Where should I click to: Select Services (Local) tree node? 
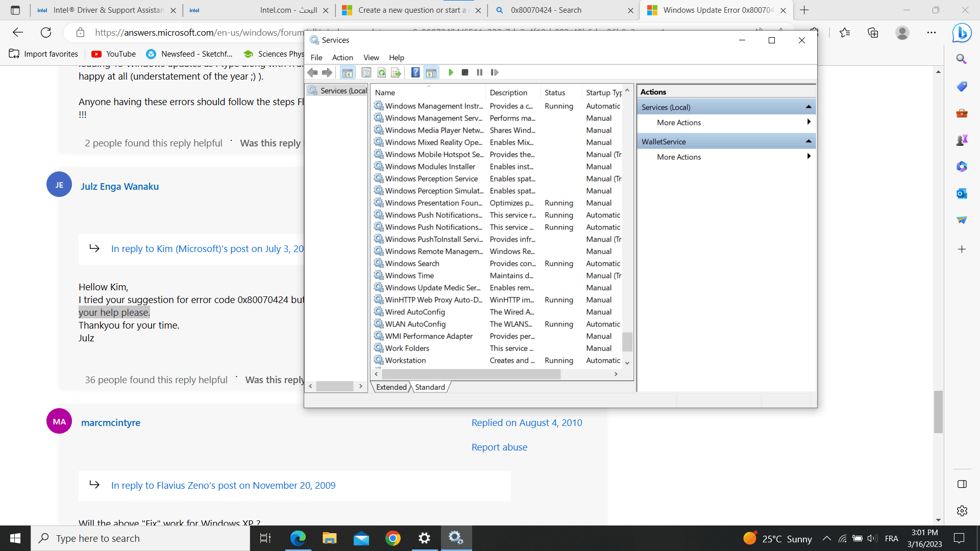click(338, 91)
